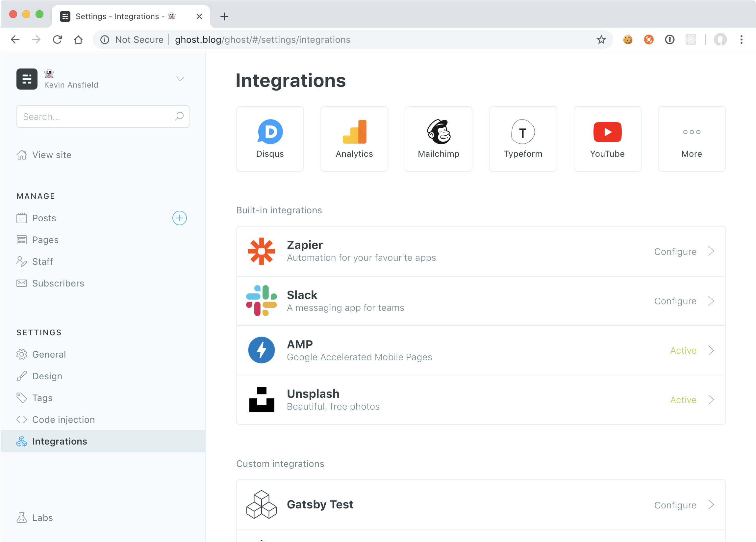Click the Typeform integration icon
Image resolution: width=756 pixels, height=542 pixels.
[523, 132]
